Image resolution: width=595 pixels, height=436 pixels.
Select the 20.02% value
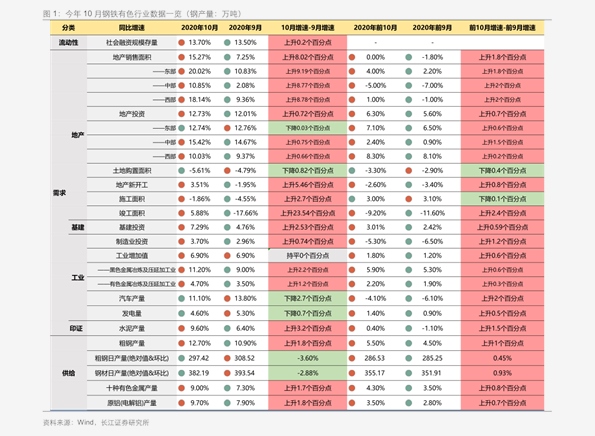point(200,71)
